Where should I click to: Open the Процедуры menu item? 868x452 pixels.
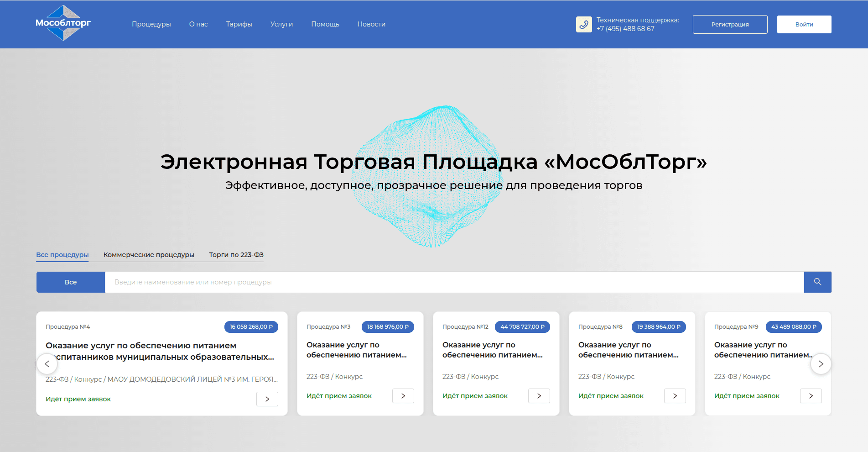coord(151,24)
